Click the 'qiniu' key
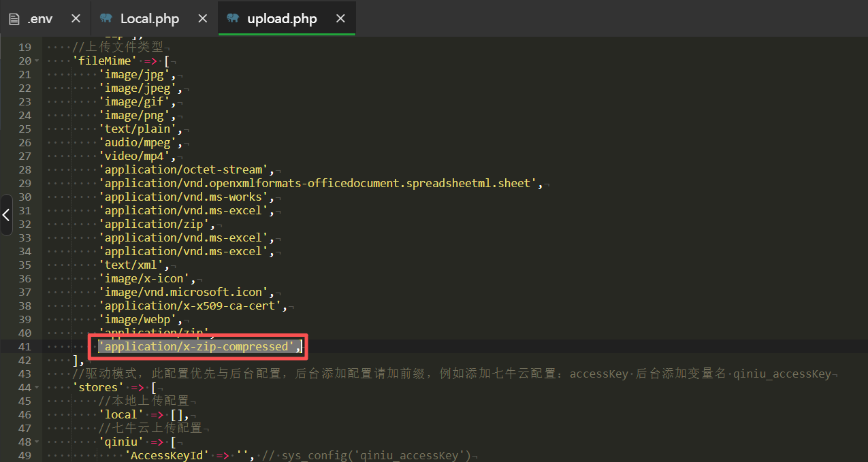The image size is (868, 462). [120, 442]
